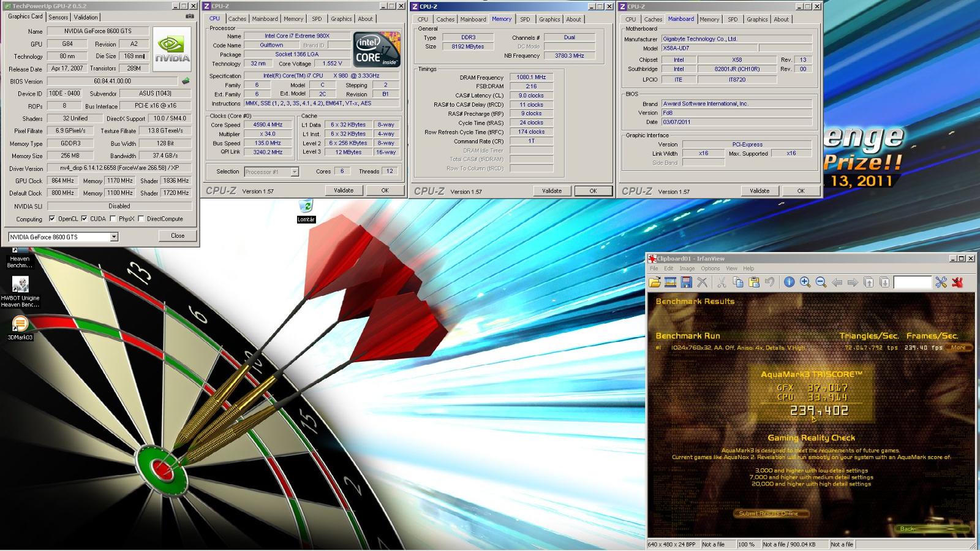Click Validate in the CPU tab CPU-Z window
Screen dimensions: 980x551
344,191
